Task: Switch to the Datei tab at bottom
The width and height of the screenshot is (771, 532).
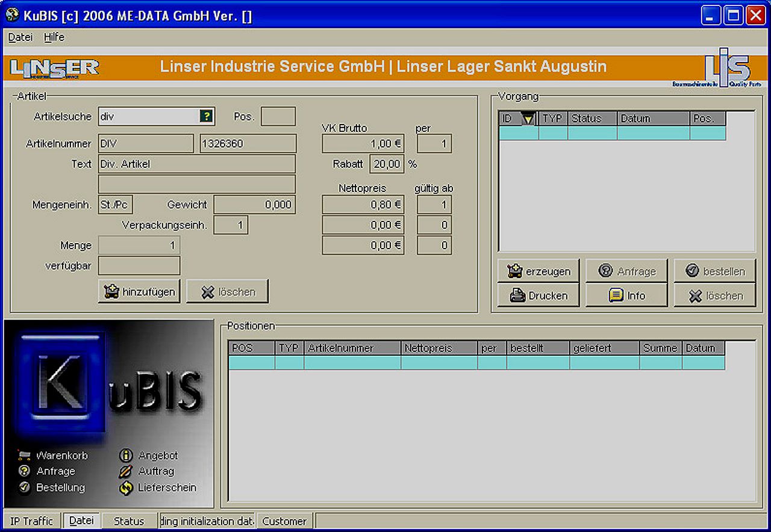Action: tap(81, 521)
